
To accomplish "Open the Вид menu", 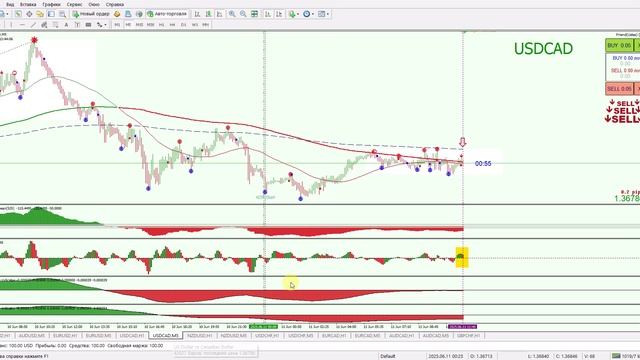I will click(x=10, y=4).
